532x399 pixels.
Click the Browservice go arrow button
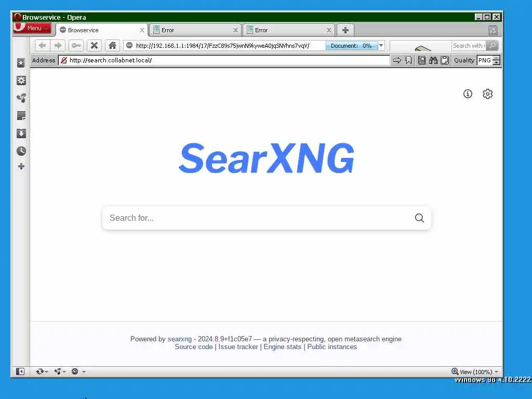point(397,60)
